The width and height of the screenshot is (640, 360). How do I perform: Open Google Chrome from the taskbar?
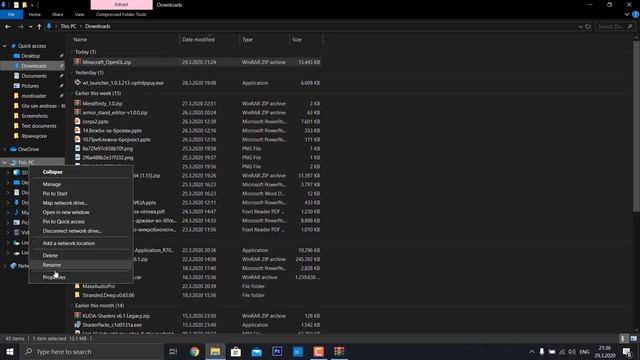coord(195,351)
